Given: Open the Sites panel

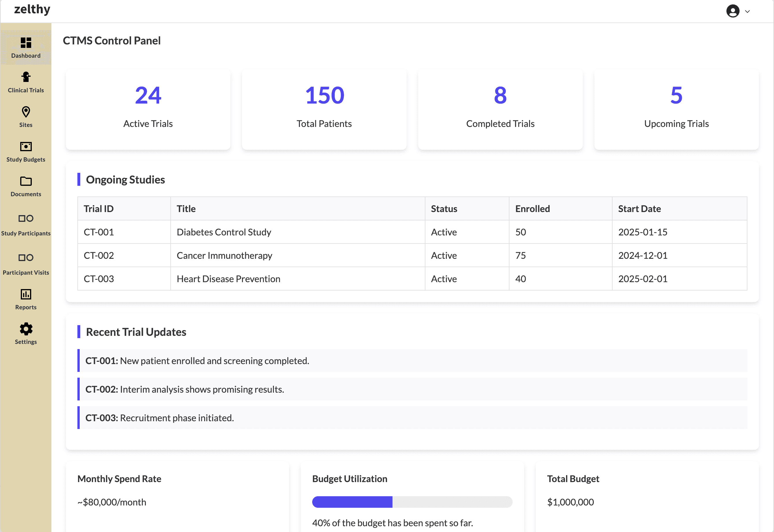Looking at the screenshot, I should [x=25, y=116].
